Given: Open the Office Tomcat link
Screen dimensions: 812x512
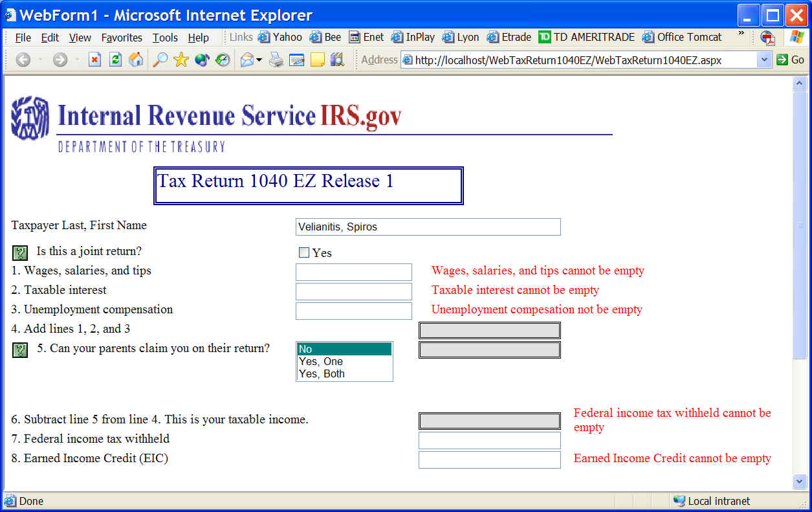Looking at the screenshot, I should point(682,37).
